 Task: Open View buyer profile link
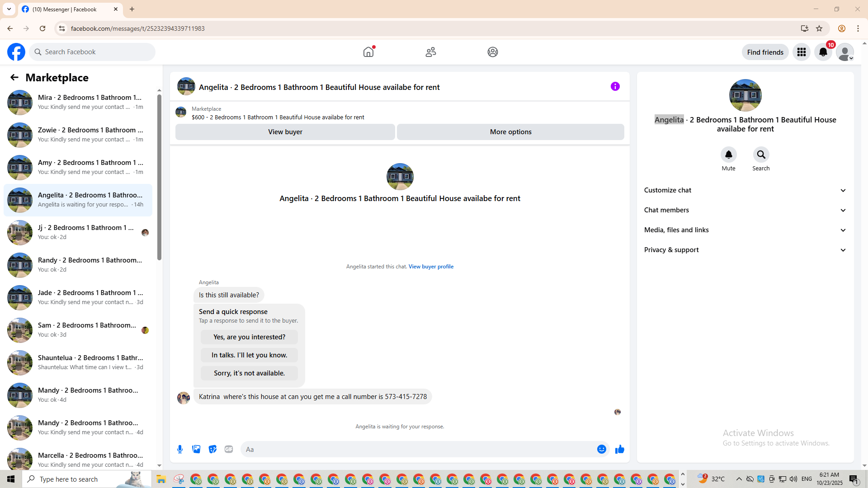pyautogui.click(x=431, y=267)
